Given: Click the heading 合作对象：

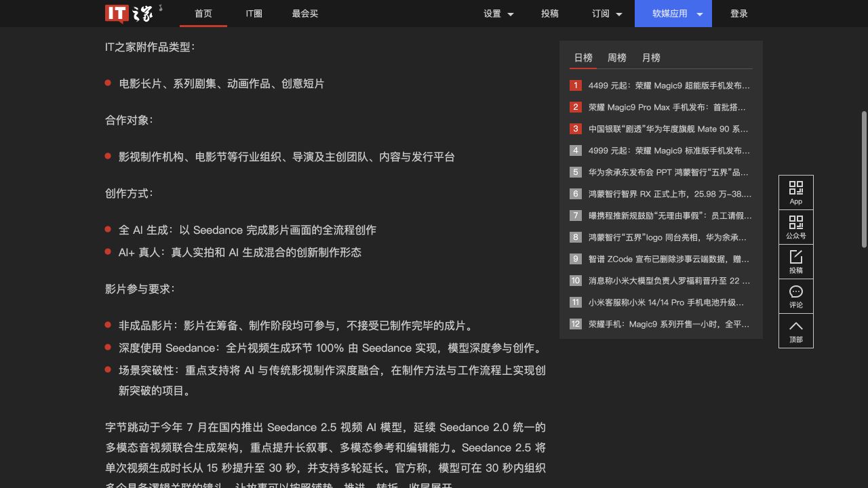Looking at the screenshot, I should [130, 120].
